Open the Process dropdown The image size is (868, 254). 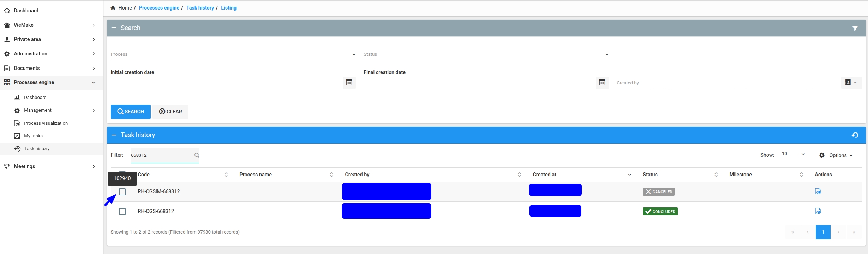(233, 54)
